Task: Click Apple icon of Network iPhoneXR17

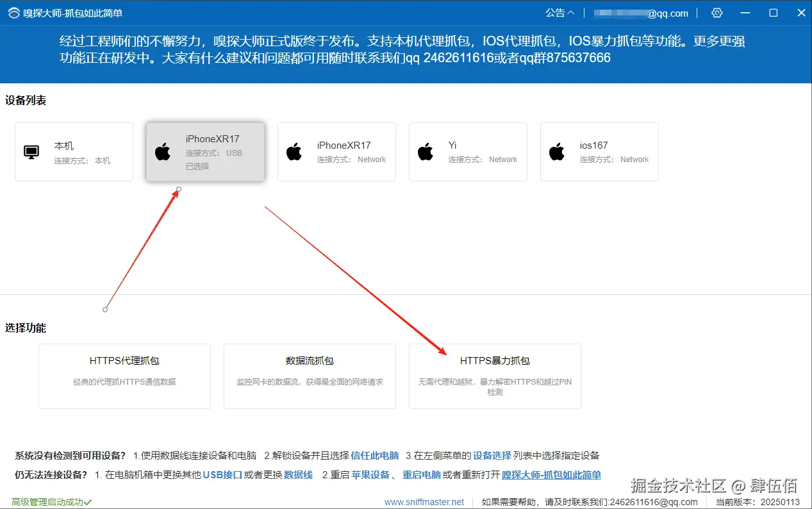Action: [x=294, y=153]
